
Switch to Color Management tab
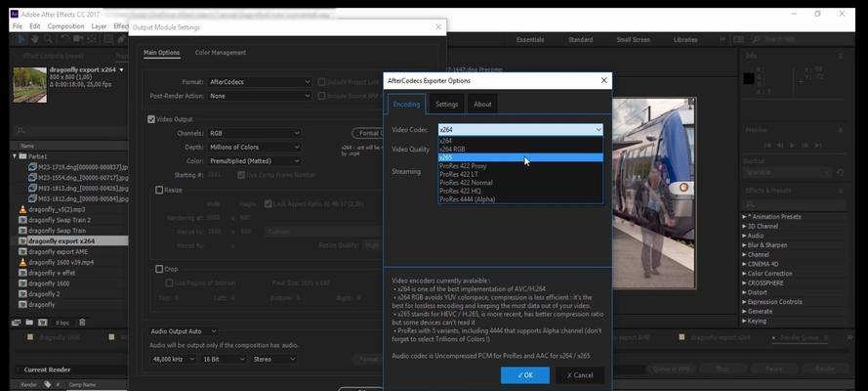[221, 53]
